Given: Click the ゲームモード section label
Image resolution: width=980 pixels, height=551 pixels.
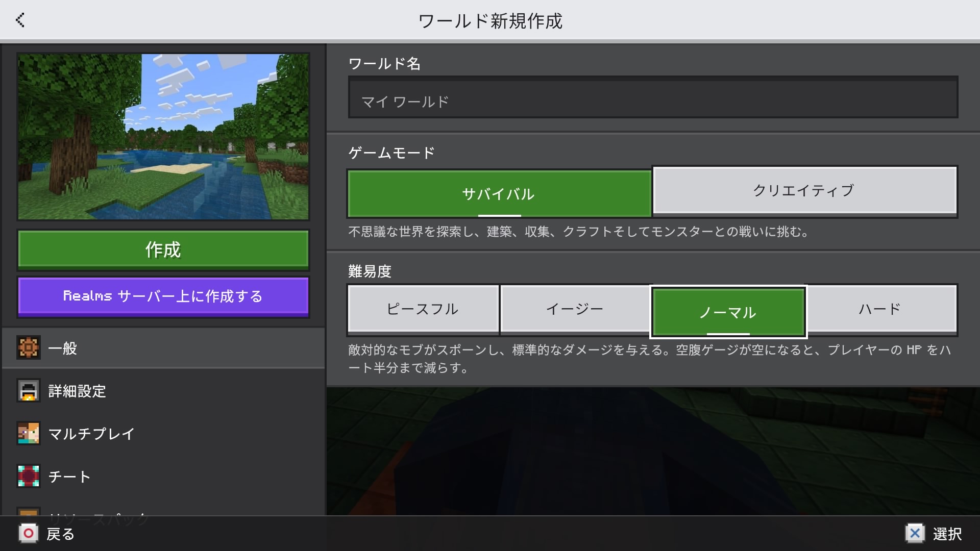Looking at the screenshot, I should pos(391,153).
